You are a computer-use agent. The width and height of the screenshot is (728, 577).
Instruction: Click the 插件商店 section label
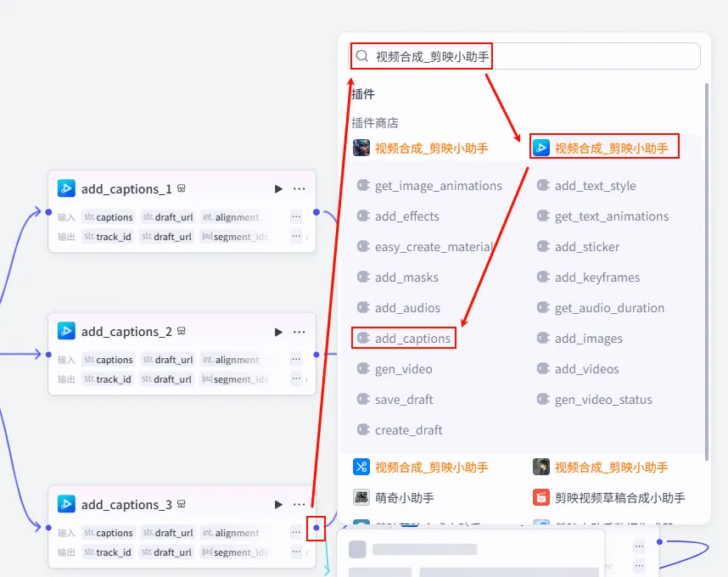point(375,123)
